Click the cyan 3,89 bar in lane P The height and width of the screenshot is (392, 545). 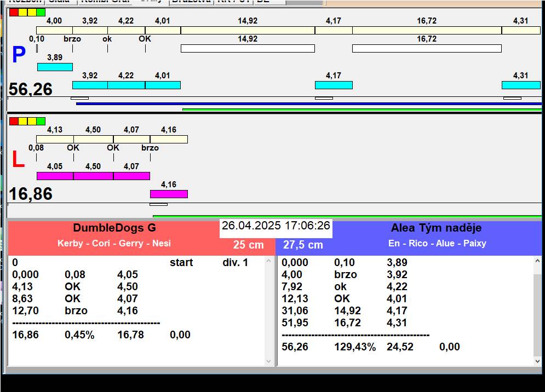pos(55,67)
